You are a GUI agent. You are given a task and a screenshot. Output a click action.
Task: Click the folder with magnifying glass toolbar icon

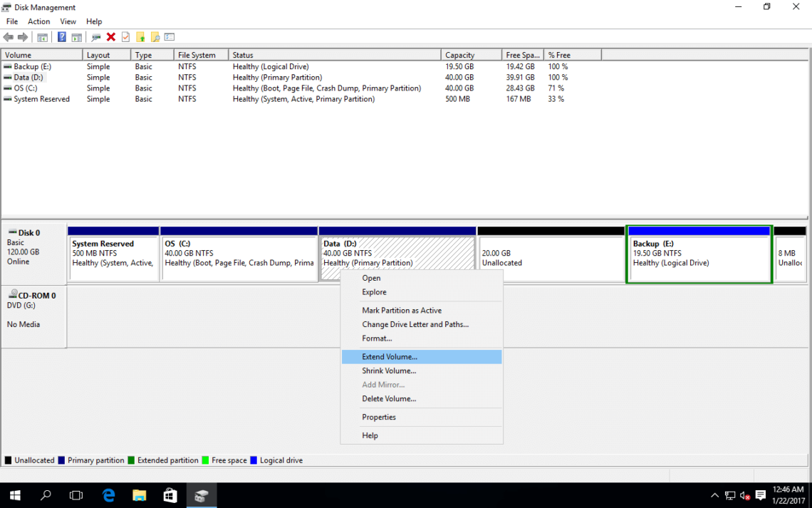click(156, 36)
